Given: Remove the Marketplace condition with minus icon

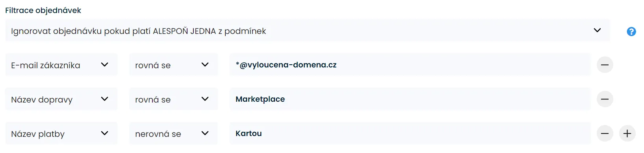Looking at the screenshot, I should click(605, 99).
